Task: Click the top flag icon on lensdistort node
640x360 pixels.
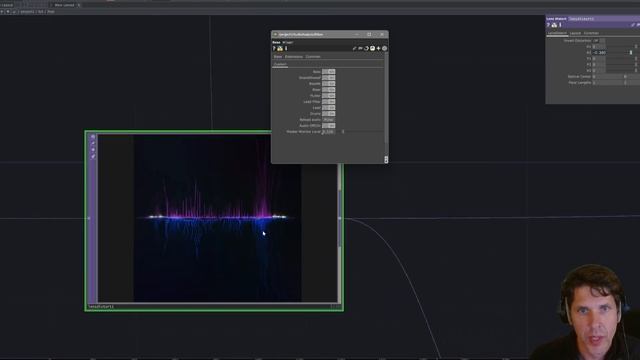Action: coord(93,137)
